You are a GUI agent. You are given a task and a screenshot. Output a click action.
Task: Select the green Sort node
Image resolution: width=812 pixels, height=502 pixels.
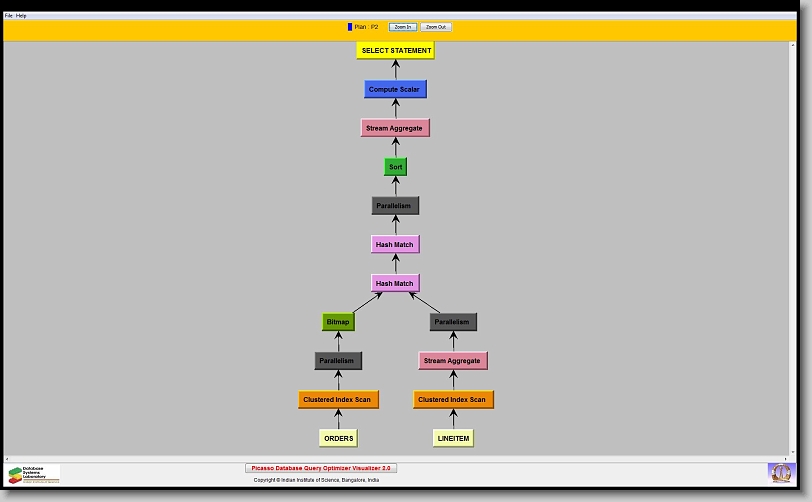tap(396, 167)
